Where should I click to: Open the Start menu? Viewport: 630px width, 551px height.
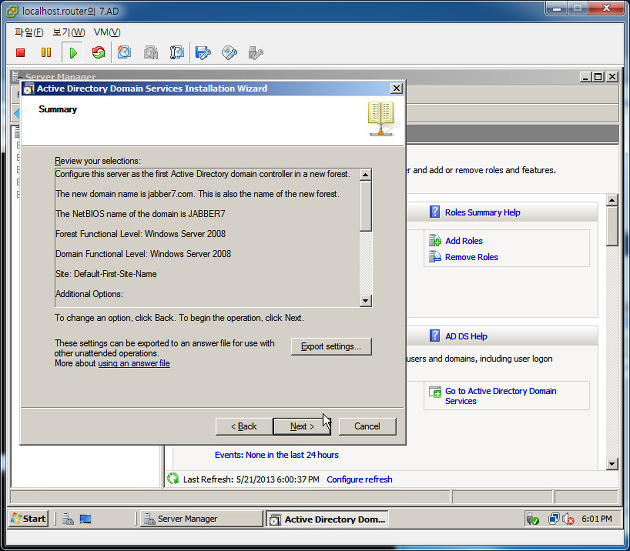tap(29, 519)
